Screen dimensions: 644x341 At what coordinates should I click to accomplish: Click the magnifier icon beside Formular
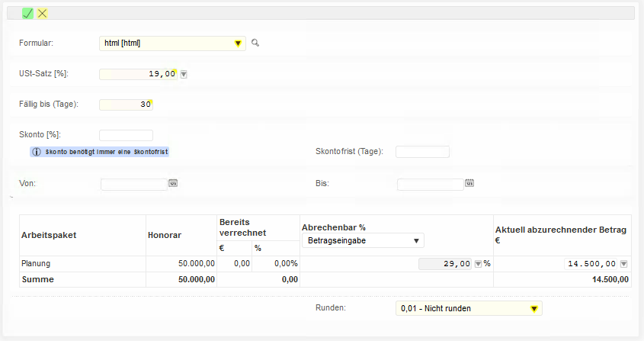coord(255,43)
